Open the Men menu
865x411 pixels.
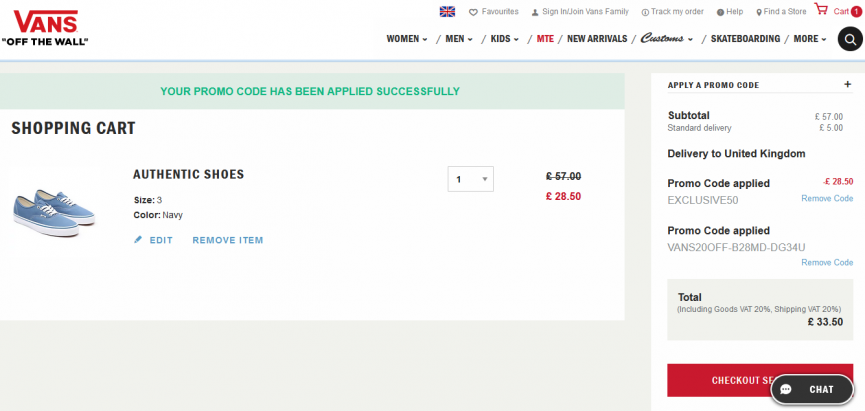(459, 39)
